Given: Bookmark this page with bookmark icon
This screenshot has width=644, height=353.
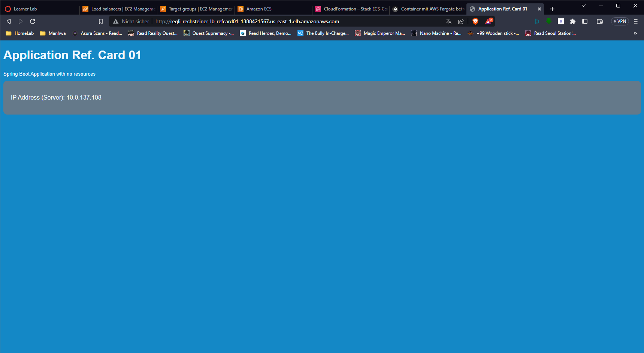Looking at the screenshot, I should 101,21.
